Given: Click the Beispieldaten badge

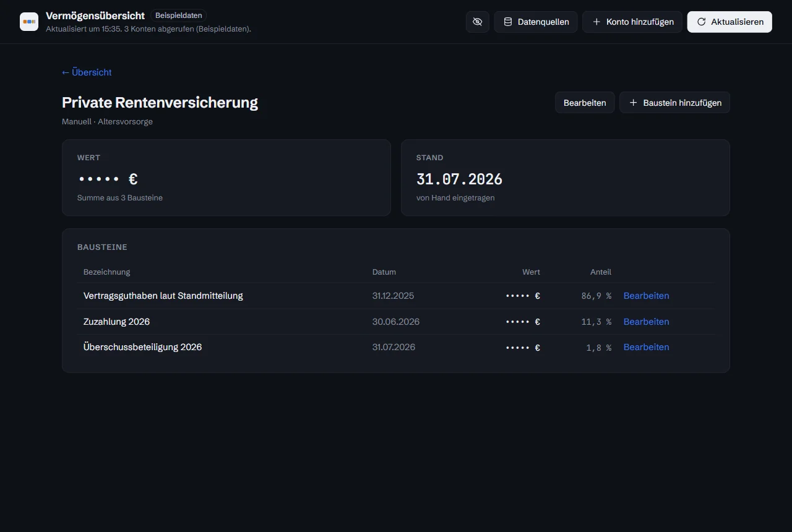Looking at the screenshot, I should pyautogui.click(x=178, y=15).
